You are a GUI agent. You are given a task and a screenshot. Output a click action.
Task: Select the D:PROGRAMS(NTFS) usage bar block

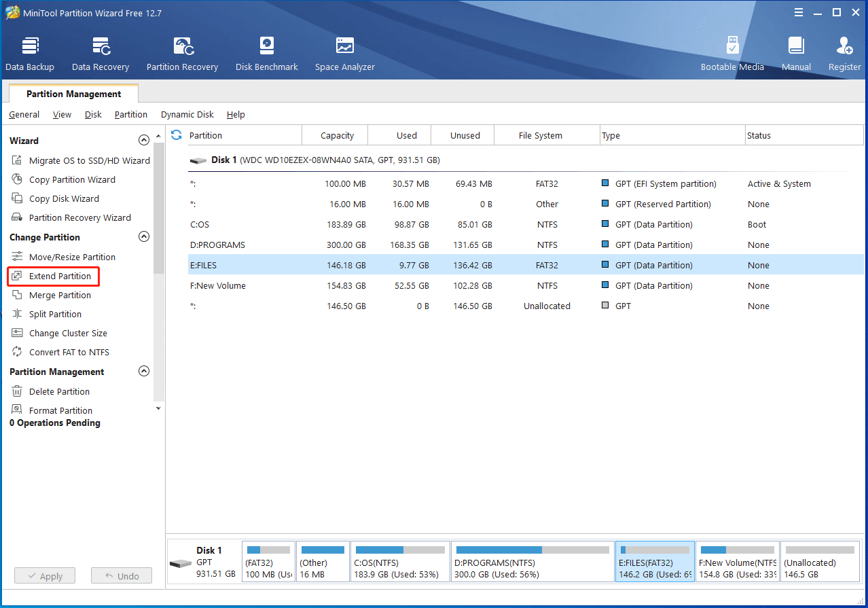click(532, 562)
